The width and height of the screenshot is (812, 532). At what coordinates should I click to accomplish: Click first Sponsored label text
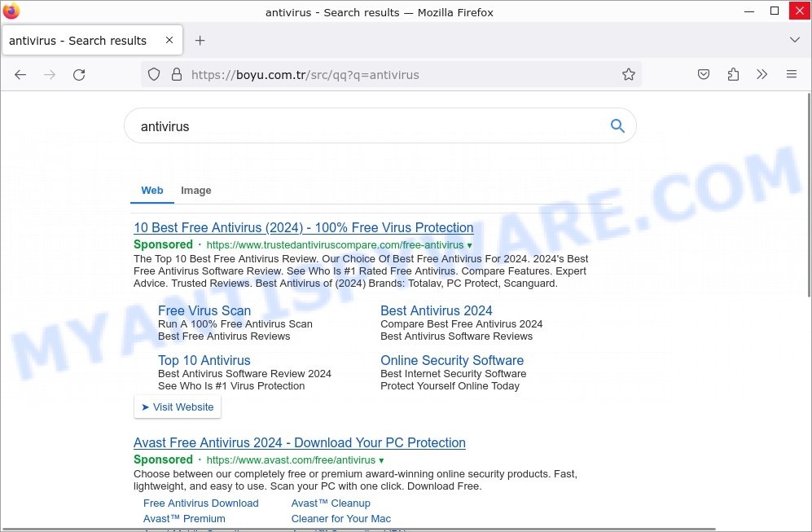pos(163,244)
